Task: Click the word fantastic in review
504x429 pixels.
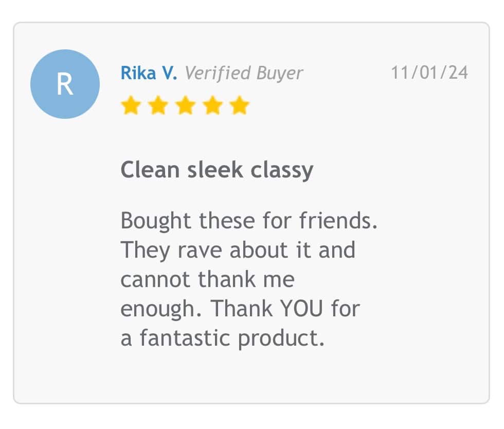Action: coord(185,338)
